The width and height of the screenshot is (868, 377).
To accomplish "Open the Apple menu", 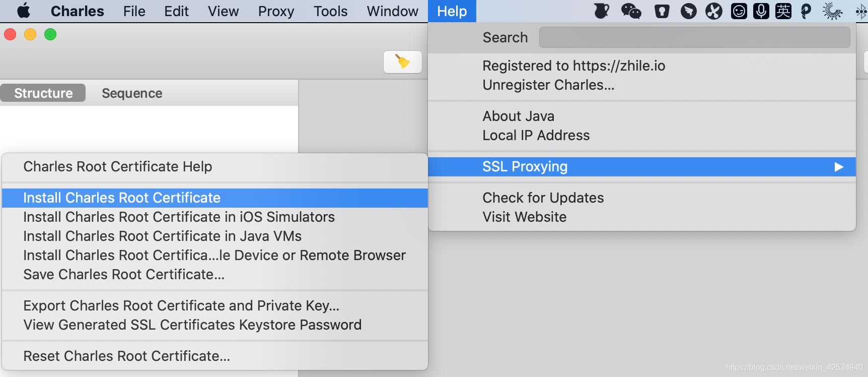I will coord(24,11).
